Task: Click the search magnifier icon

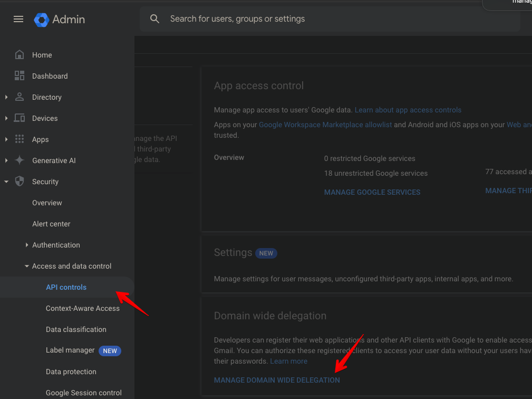Action: point(154,19)
